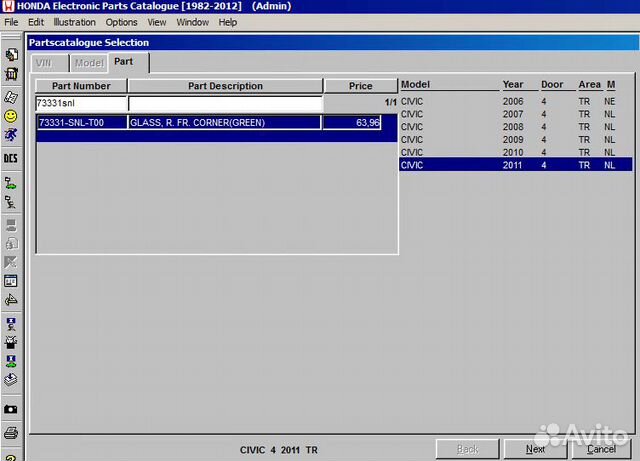This screenshot has height=461, width=640.
Task: Open the View menu
Action: click(x=157, y=22)
